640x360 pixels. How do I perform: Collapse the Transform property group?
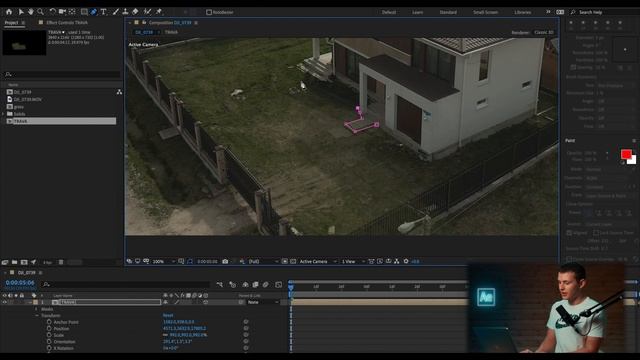37,316
